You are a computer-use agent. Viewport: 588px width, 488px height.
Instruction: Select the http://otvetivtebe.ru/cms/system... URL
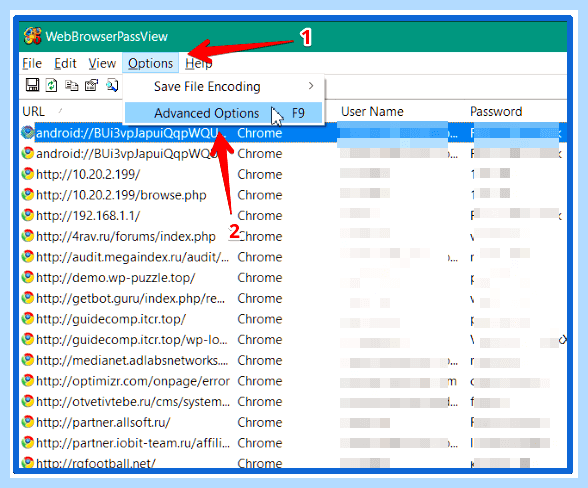[x=133, y=401]
